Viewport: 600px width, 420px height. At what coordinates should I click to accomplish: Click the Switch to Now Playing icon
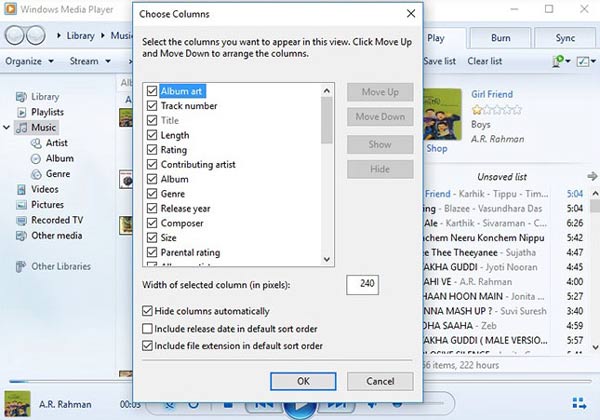(579, 404)
